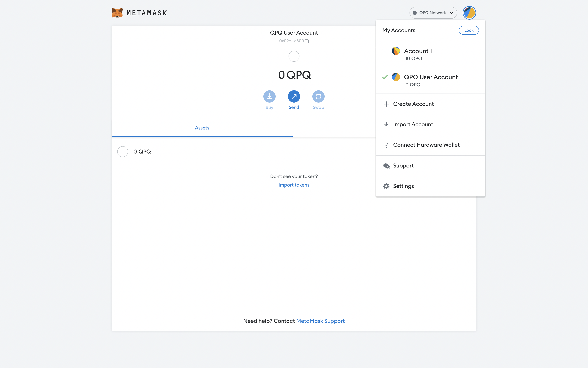Select Import Account menu item
The height and width of the screenshot is (368, 588).
point(431,125)
